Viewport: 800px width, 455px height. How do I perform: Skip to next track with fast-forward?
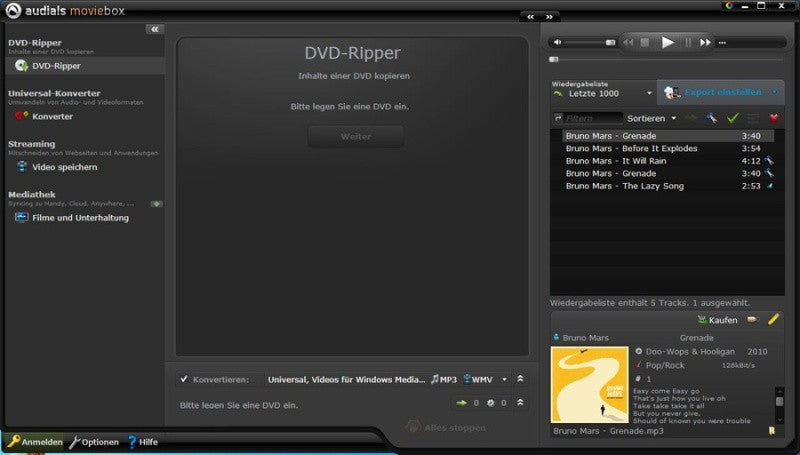pyautogui.click(x=705, y=42)
